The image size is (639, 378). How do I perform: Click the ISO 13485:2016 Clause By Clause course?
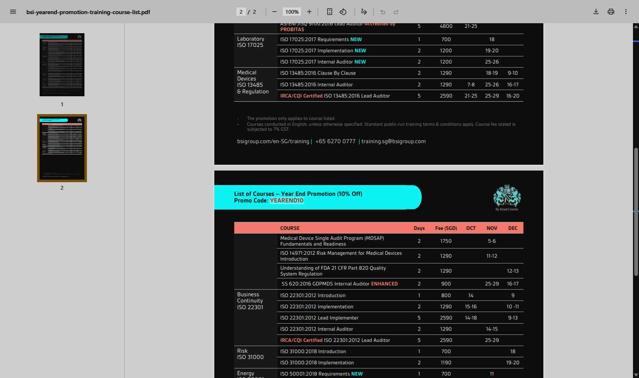(x=318, y=73)
